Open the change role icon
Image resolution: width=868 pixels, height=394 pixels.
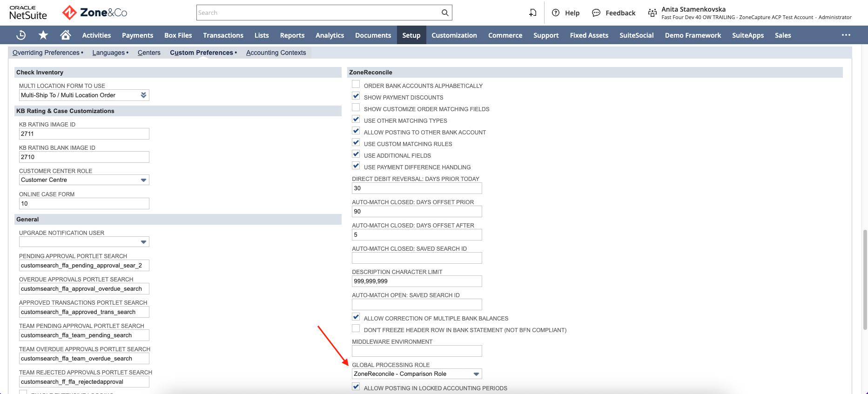(653, 13)
